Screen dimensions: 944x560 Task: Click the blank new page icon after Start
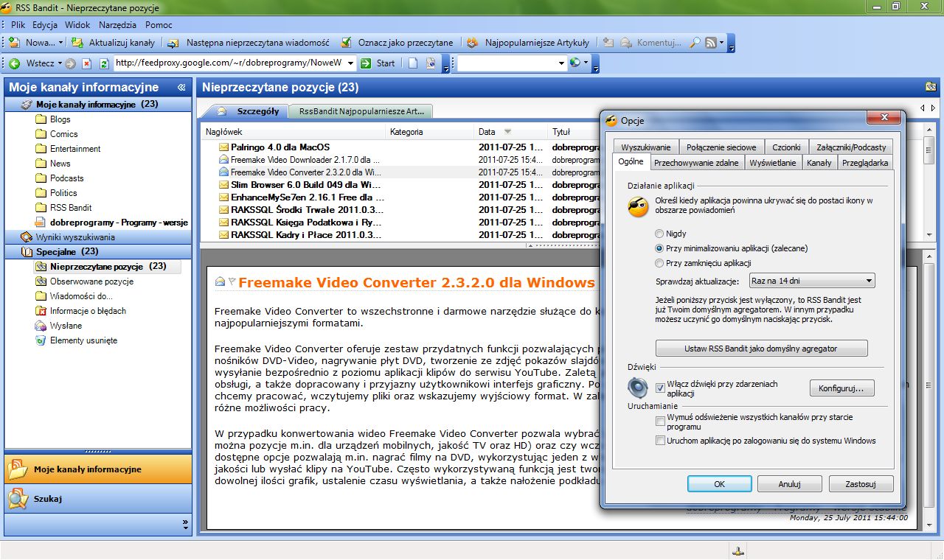(x=414, y=63)
